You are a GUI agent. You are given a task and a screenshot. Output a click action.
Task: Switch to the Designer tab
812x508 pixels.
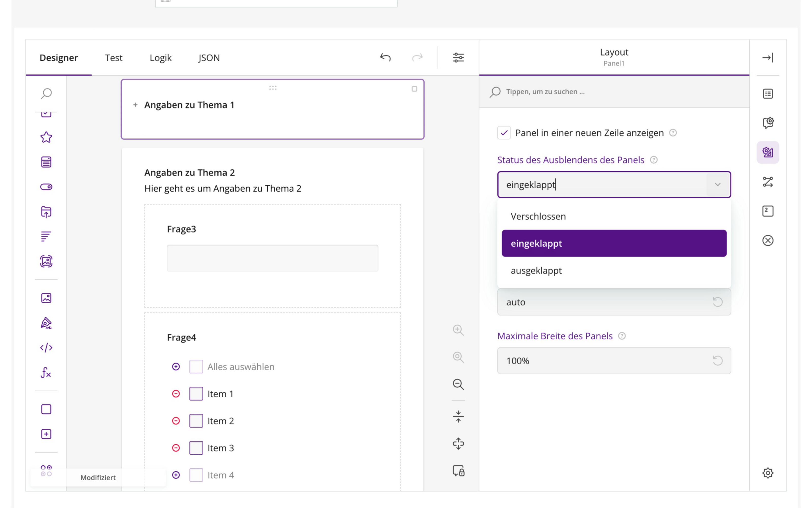pyautogui.click(x=59, y=57)
